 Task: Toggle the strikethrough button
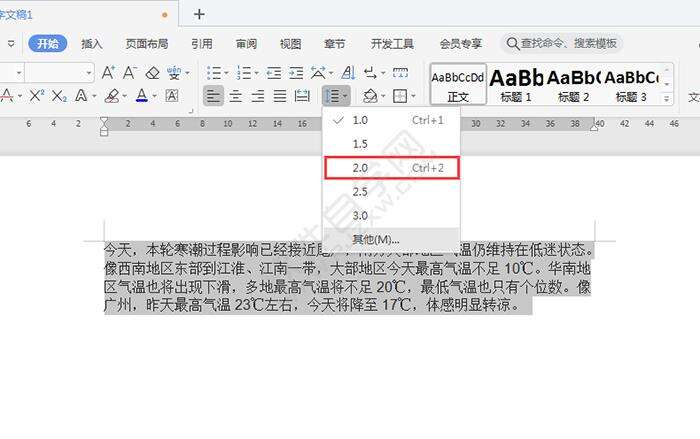pos(6,96)
